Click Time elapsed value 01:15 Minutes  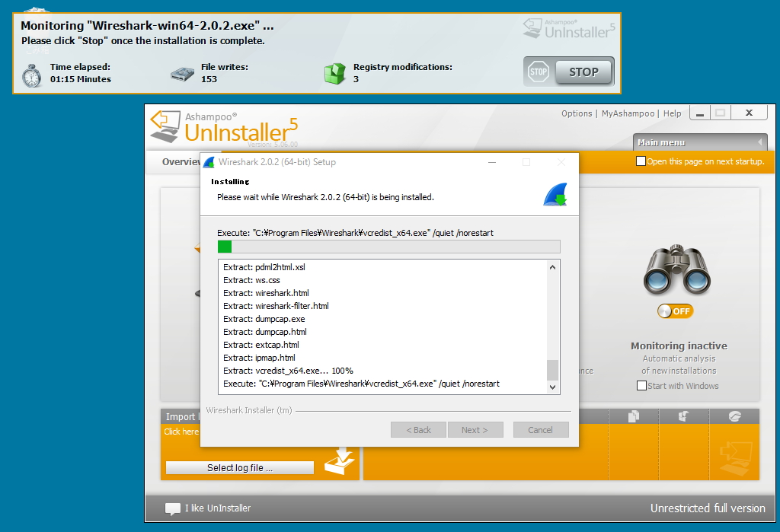(81, 79)
